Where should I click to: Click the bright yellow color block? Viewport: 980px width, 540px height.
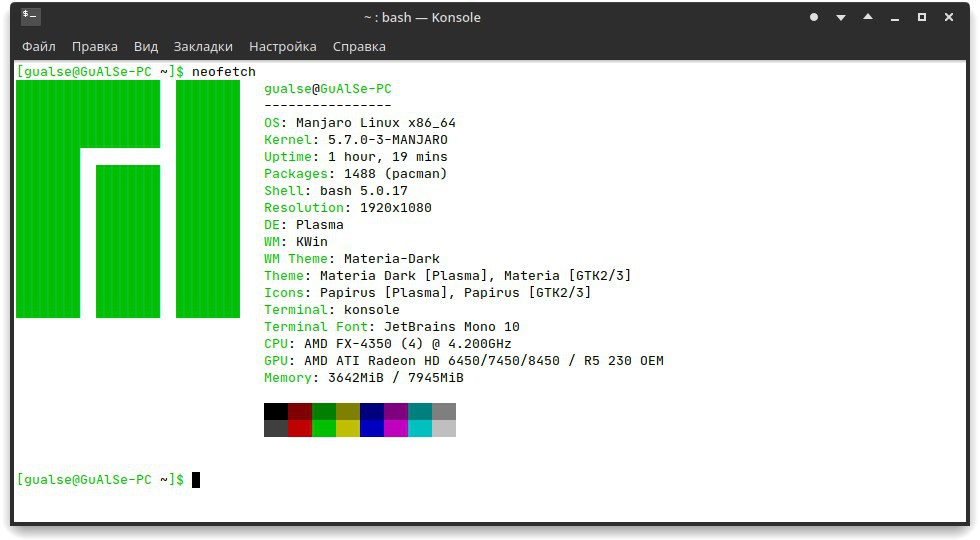(348, 428)
